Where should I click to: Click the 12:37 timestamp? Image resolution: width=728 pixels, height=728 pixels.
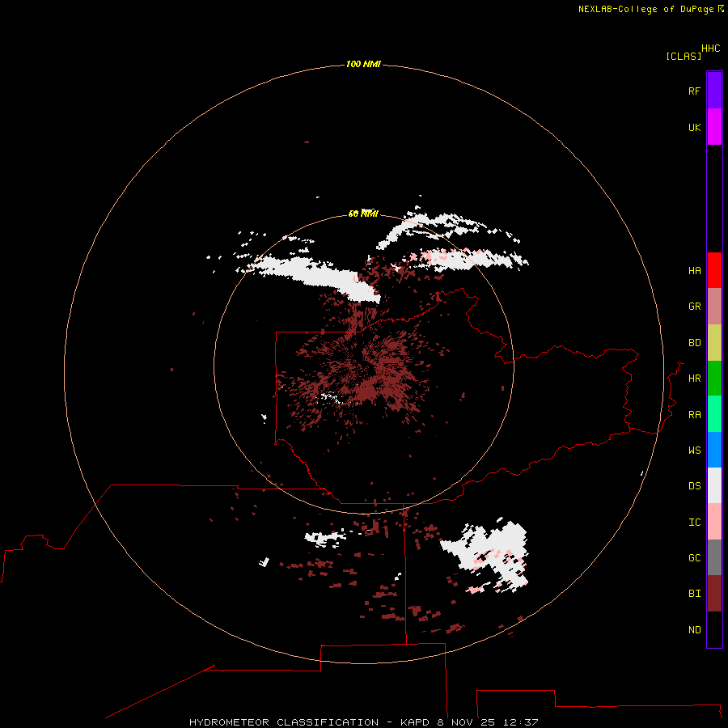[x=520, y=722]
